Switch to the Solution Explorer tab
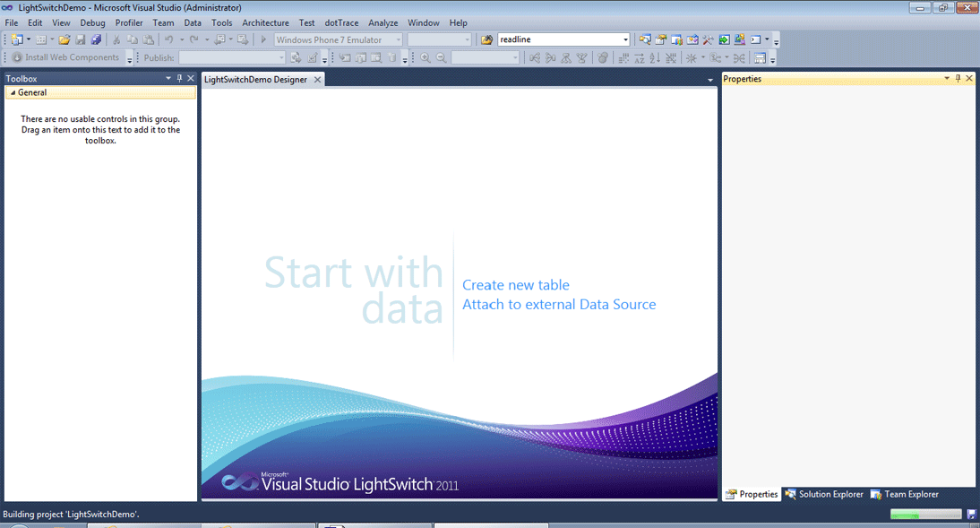The width and height of the screenshot is (980, 528). 824,494
